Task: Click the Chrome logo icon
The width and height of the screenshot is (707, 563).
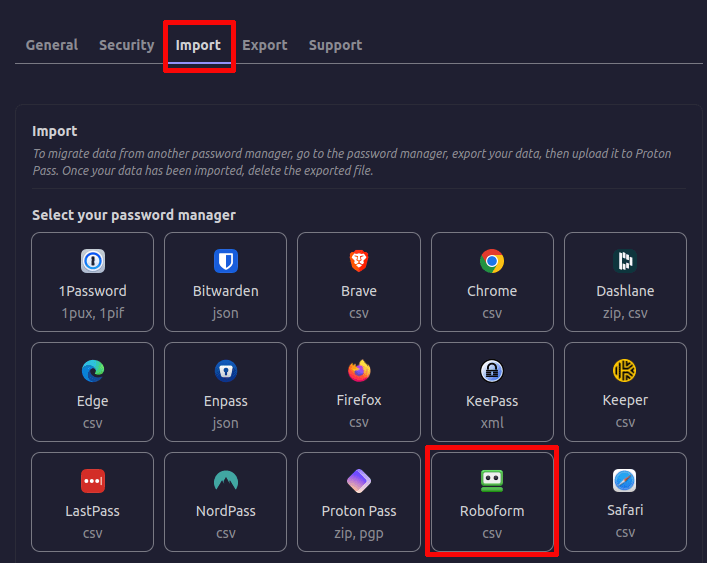Action: coord(492,261)
